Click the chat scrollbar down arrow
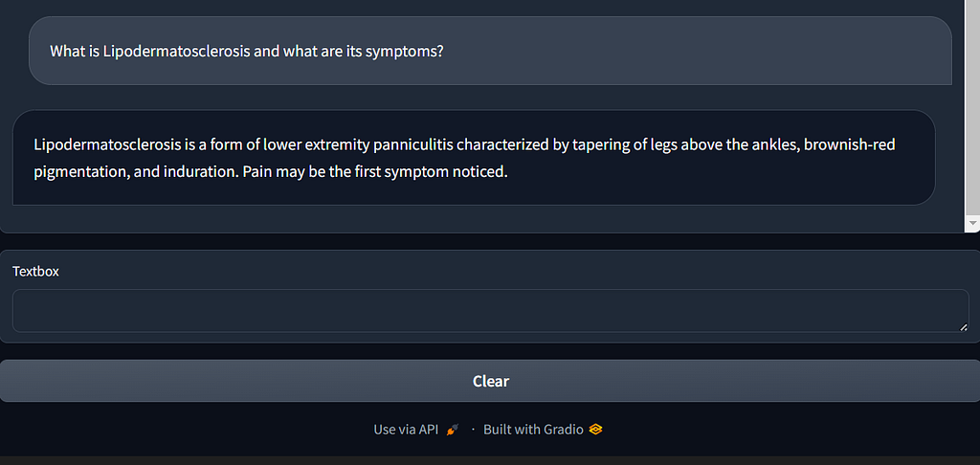Image resolution: width=980 pixels, height=465 pixels. click(x=973, y=222)
